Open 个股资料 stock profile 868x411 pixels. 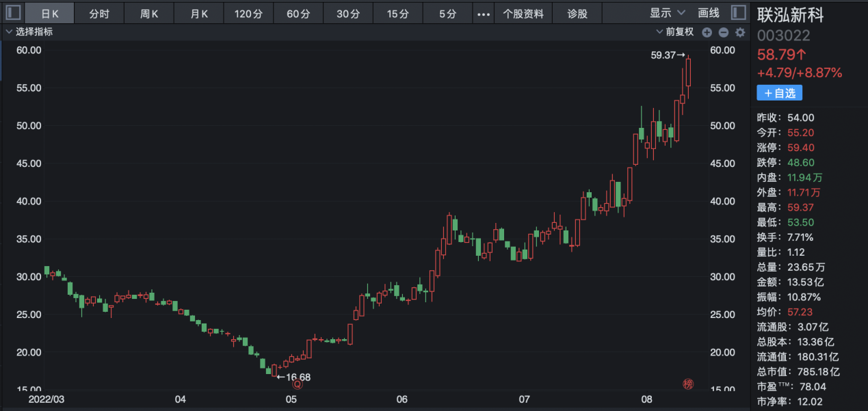(523, 14)
